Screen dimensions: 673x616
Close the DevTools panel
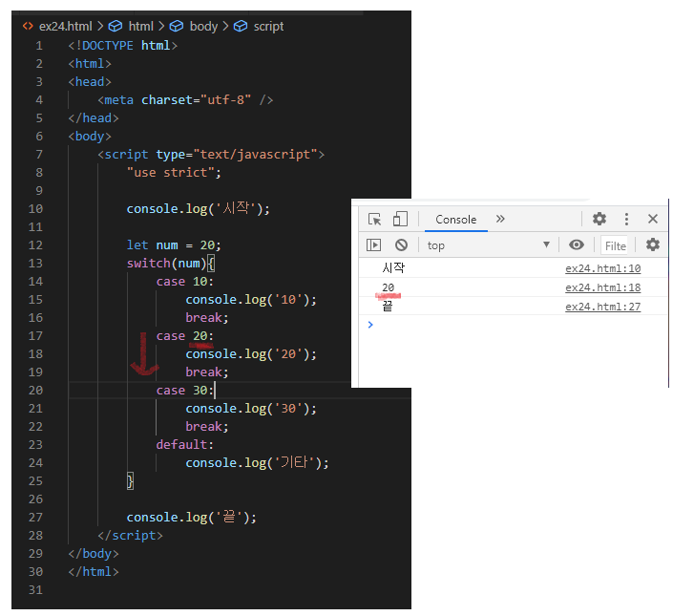[652, 219]
